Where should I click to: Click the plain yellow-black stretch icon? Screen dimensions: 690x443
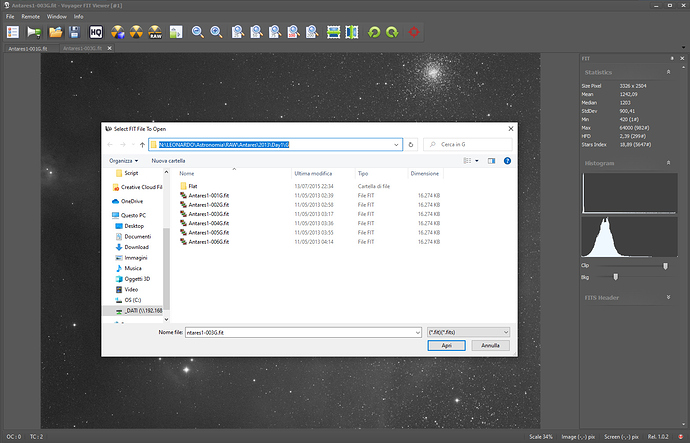[136, 32]
